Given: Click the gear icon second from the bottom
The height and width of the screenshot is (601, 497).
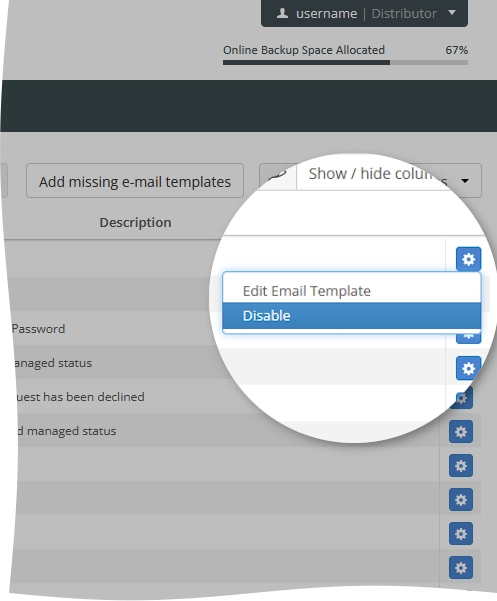Looking at the screenshot, I should click(461, 534).
